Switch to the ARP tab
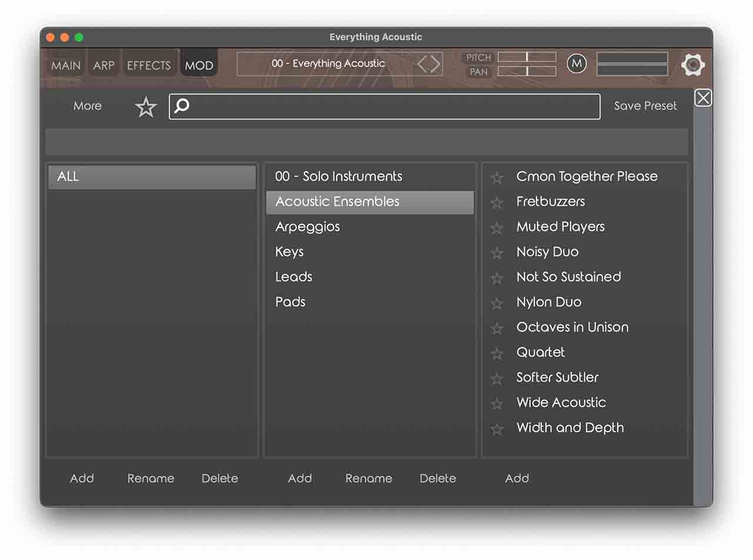The height and width of the screenshot is (560, 753). tap(104, 65)
